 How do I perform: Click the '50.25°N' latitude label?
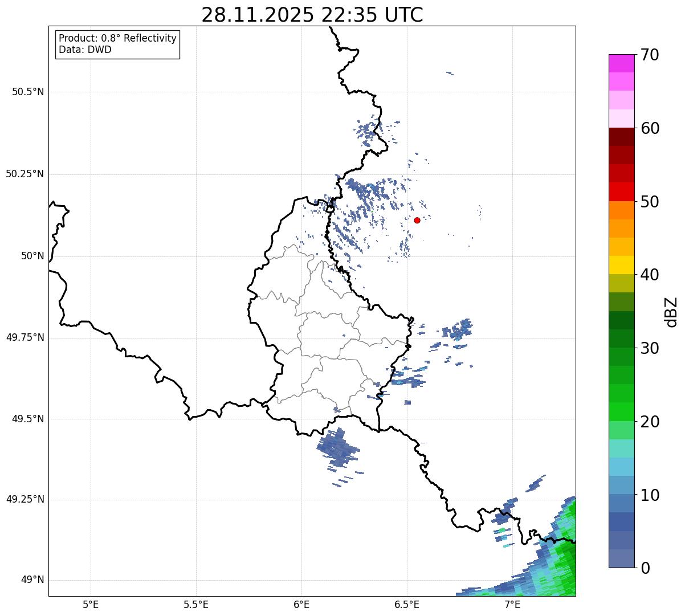click(25, 174)
